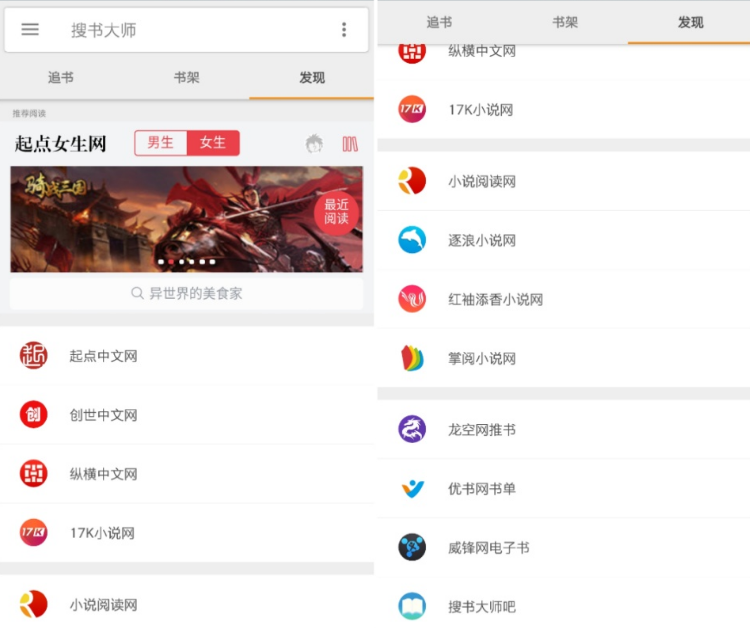Open 优书网书单 text entry

[482, 489]
